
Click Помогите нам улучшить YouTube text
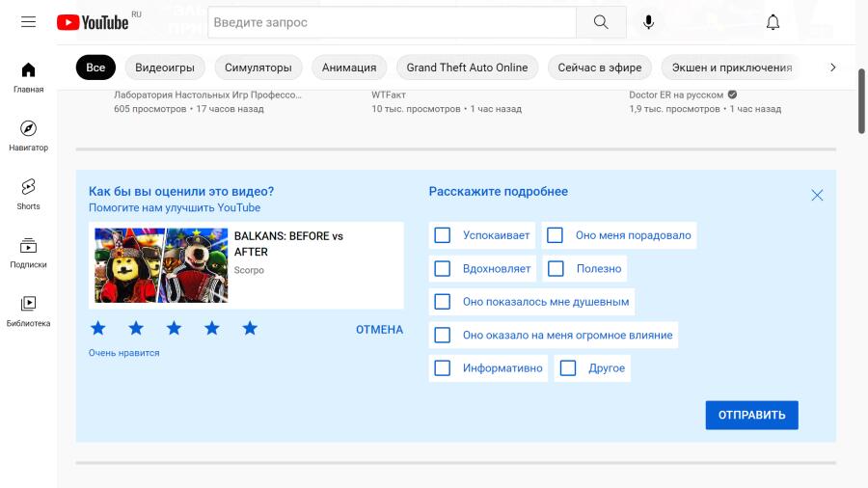coord(175,207)
